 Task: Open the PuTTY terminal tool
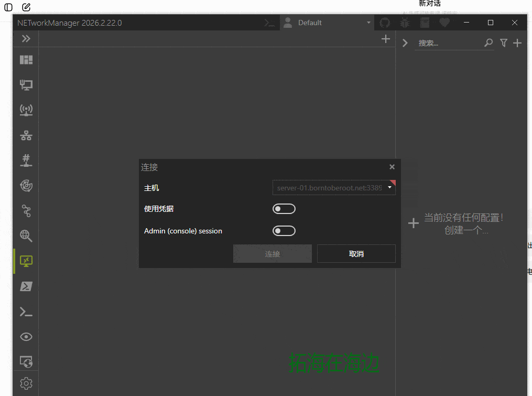pyautogui.click(x=26, y=312)
